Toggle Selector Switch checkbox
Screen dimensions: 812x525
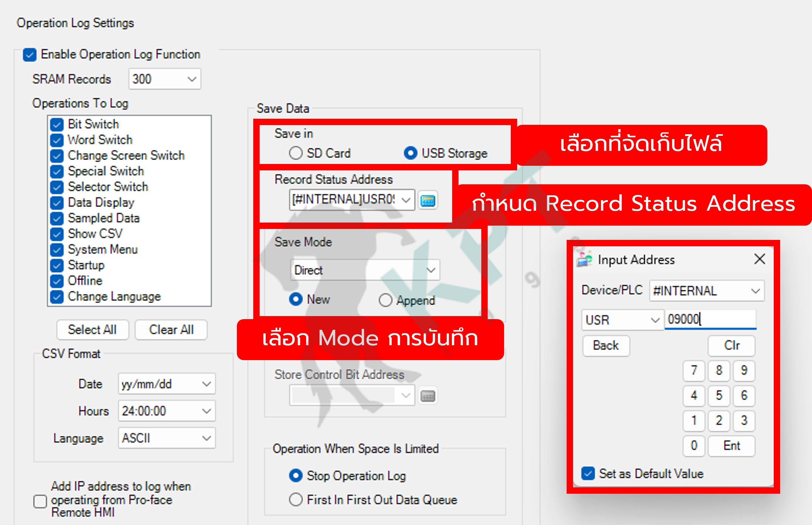point(56,187)
